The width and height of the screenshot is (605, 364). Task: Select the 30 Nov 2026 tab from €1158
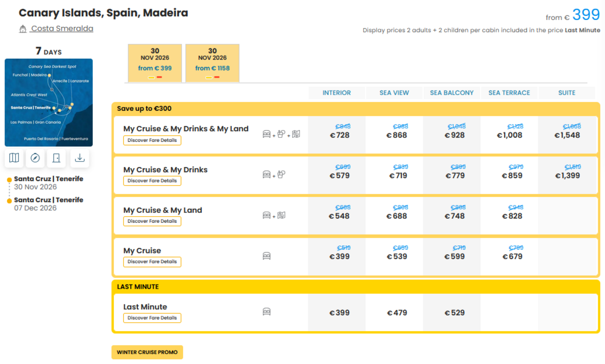click(x=212, y=63)
